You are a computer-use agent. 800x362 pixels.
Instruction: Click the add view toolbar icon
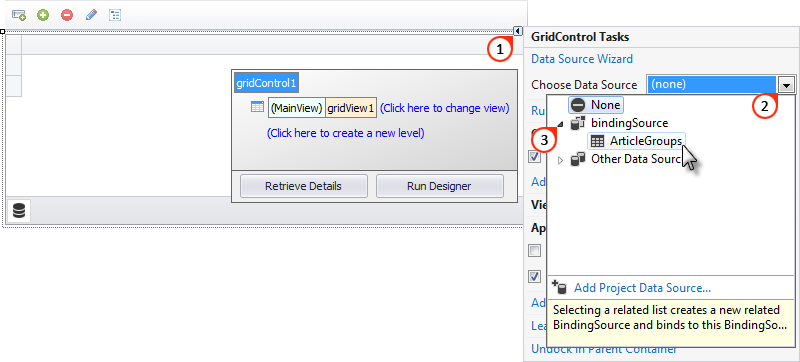point(19,15)
